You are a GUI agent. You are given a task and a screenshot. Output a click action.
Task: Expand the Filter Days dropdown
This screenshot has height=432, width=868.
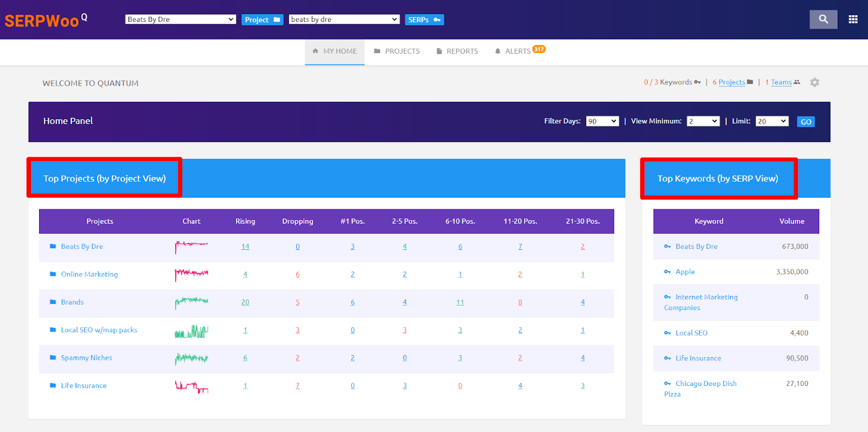(x=602, y=121)
